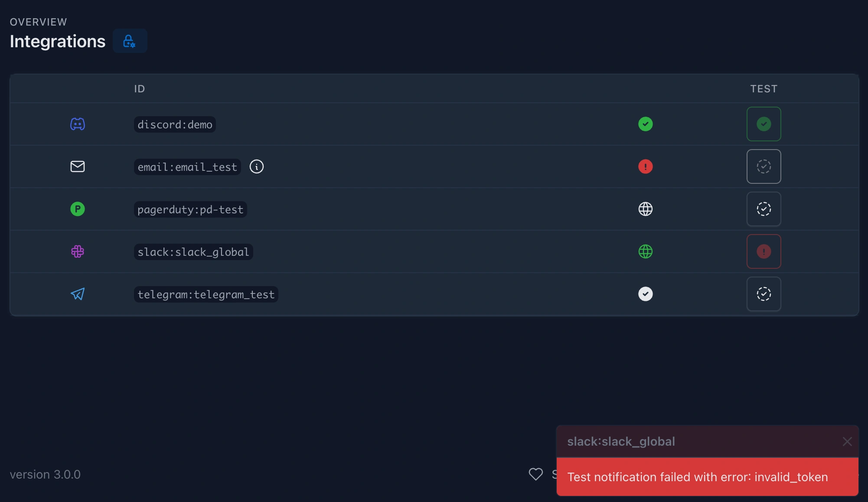The height and width of the screenshot is (502, 868).
Task: Click white globe status on pagerduty row
Action: pyautogui.click(x=645, y=209)
